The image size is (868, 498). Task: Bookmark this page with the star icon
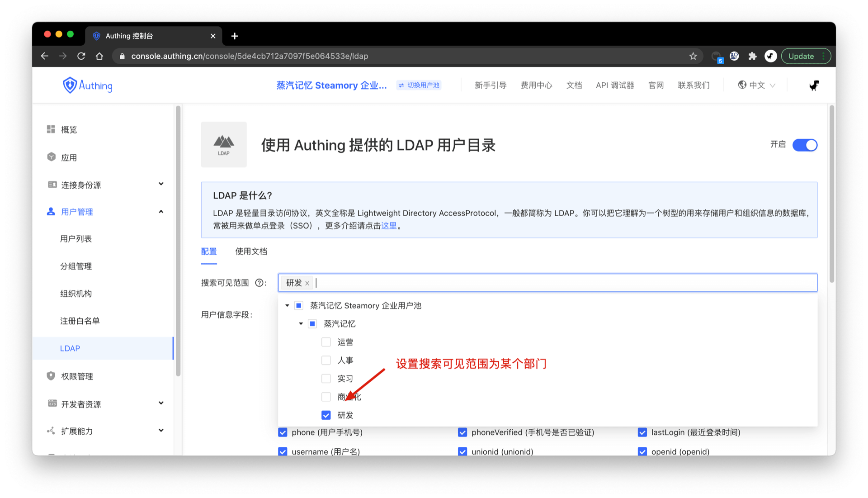pyautogui.click(x=693, y=56)
